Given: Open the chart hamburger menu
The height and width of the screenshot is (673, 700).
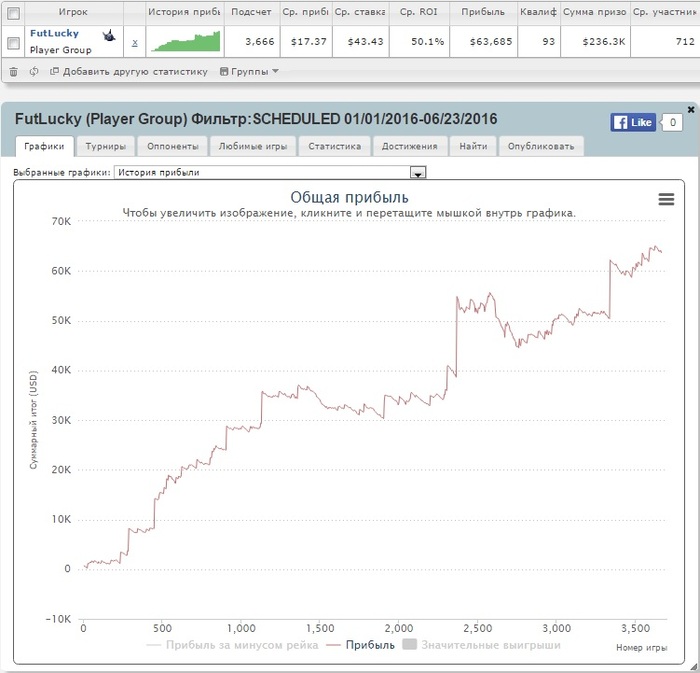Looking at the screenshot, I should coord(666,199).
